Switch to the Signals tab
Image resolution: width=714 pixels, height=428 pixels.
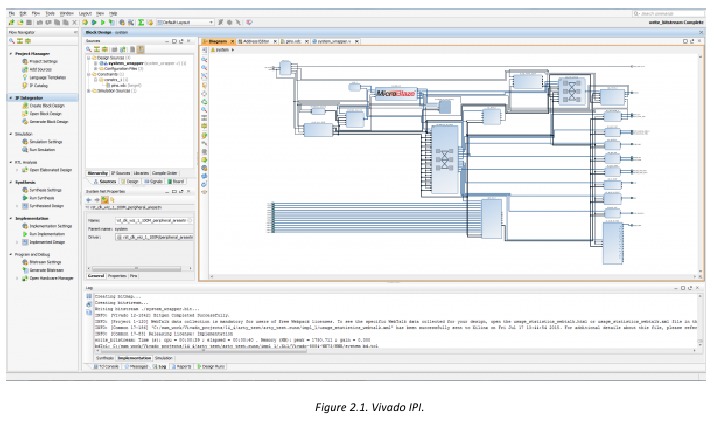click(x=153, y=181)
